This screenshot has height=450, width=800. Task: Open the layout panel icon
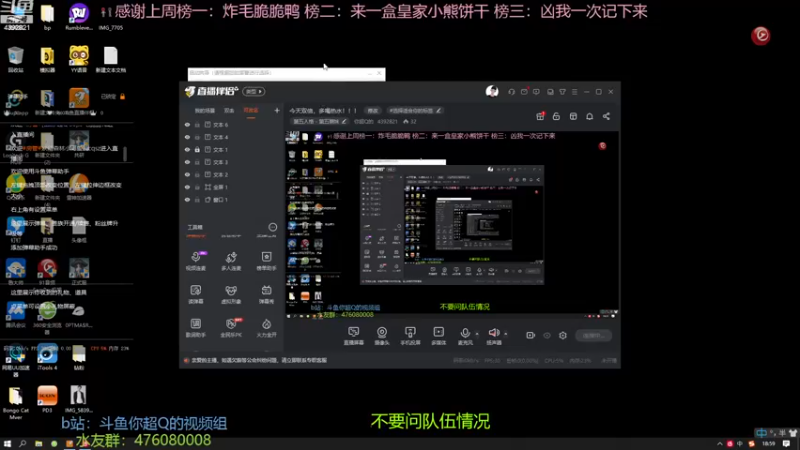tap(573, 116)
